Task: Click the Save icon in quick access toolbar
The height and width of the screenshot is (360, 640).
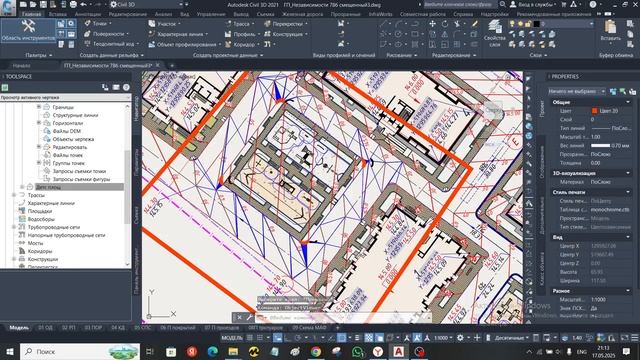Action: (x=43, y=4)
